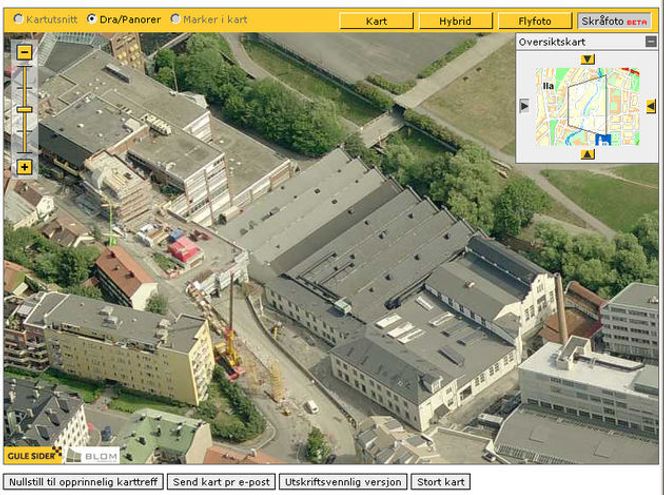The width and height of the screenshot is (664, 495).
Task: Enable the Marker i kart option
Action: click(175, 19)
